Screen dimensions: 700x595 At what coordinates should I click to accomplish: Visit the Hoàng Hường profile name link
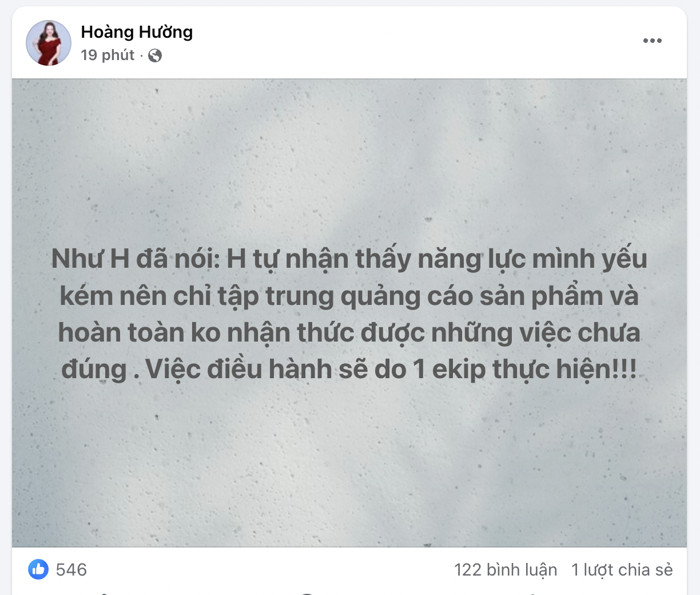point(137,32)
